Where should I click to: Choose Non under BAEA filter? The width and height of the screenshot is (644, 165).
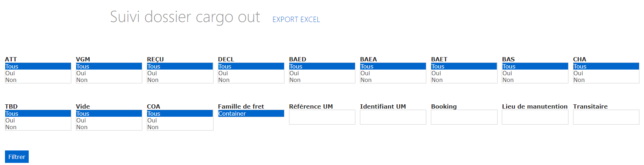click(x=393, y=80)
